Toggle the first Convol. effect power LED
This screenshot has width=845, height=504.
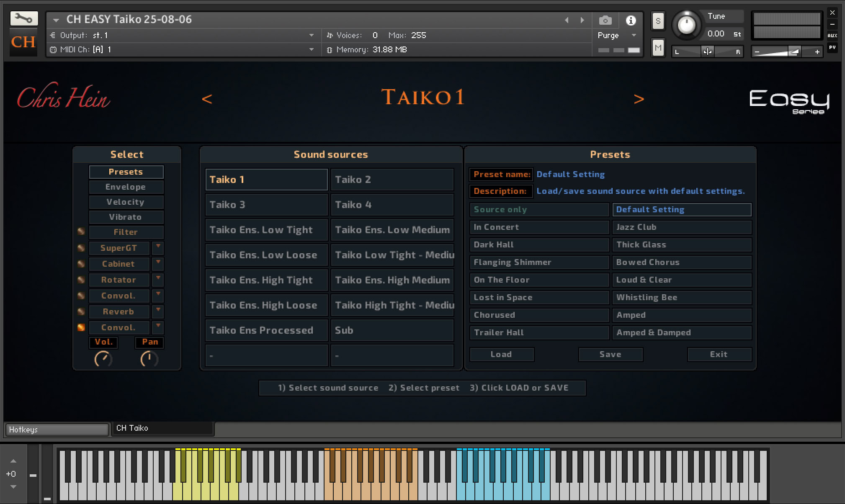pyautogui.click(x=81, y=296)
